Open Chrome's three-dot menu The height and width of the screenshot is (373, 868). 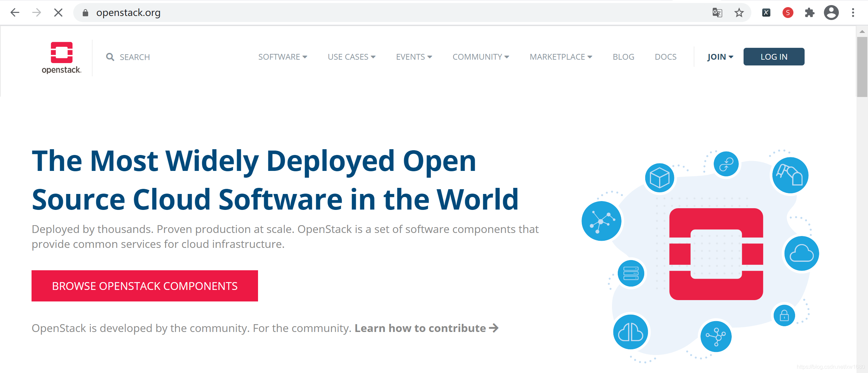pyautogui.click(x=853, y=13)
